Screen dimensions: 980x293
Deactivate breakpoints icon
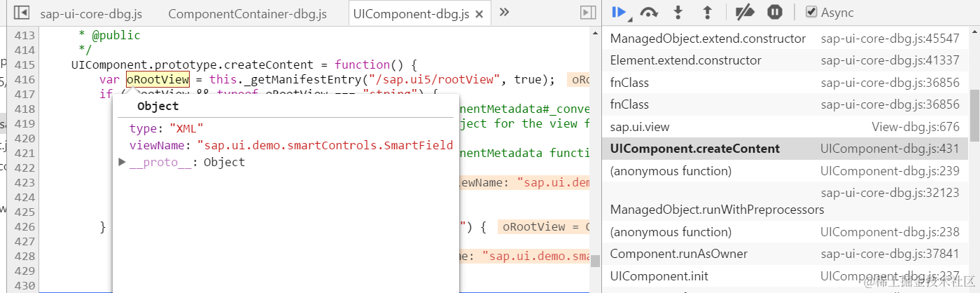tap(745, 12)
